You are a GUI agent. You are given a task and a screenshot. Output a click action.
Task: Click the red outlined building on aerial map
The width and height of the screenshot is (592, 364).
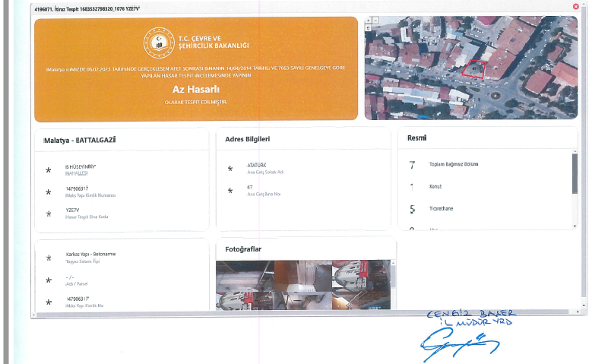click(475, 69)
